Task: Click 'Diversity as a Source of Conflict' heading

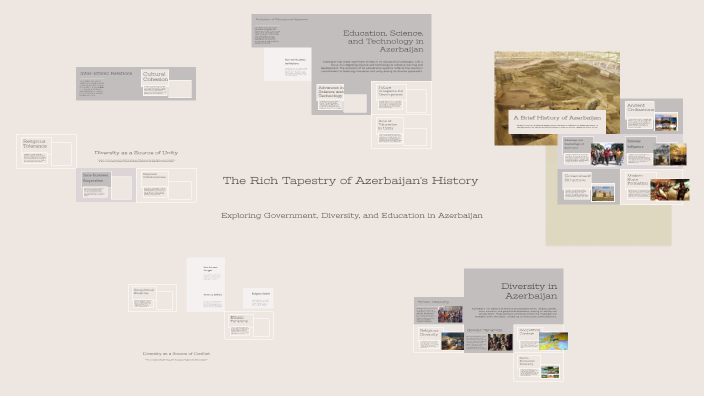Action: (176, 354)
